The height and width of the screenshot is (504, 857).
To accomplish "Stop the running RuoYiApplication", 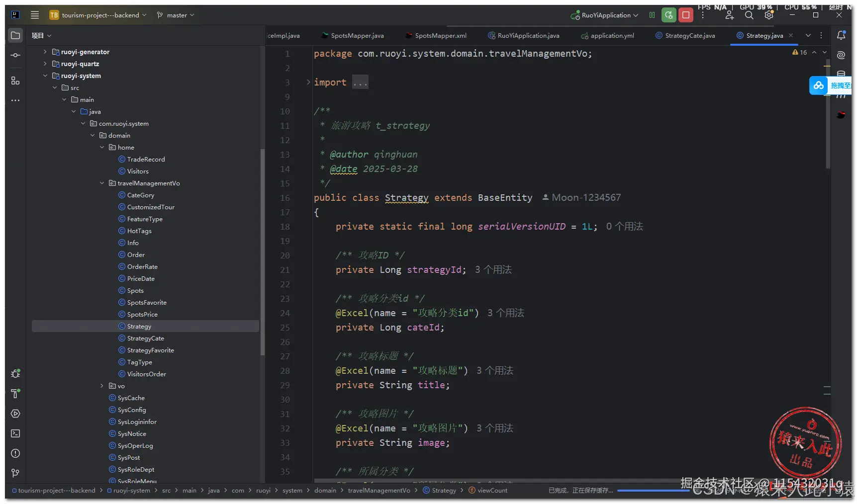I will click(x=686, y=15).
